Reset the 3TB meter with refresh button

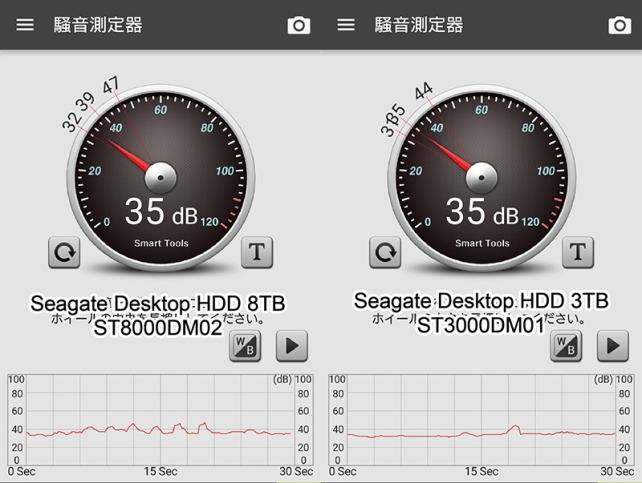pos(385,253)
